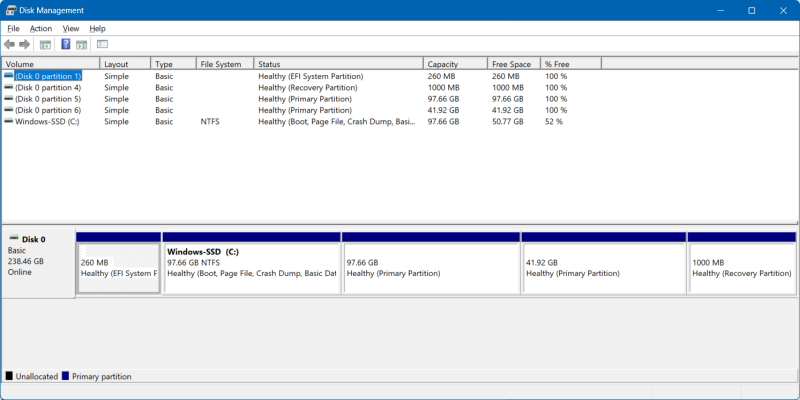
Task: Click the Settings checklist toolbar icon
Action: click(x=102, y=44)
